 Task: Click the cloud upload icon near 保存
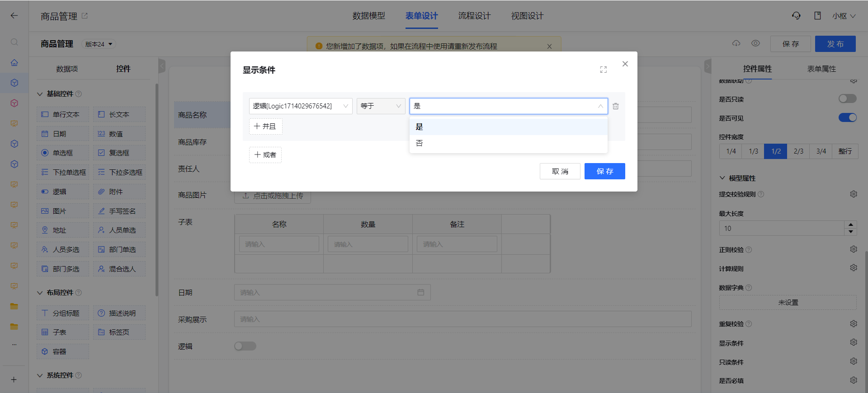736,43
